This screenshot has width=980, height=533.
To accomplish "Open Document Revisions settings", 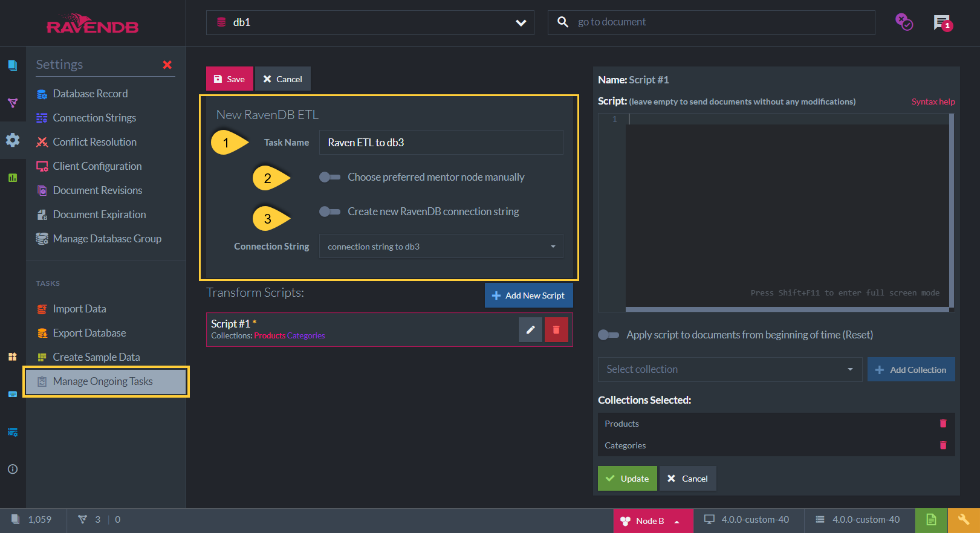I will click(97, 190).
